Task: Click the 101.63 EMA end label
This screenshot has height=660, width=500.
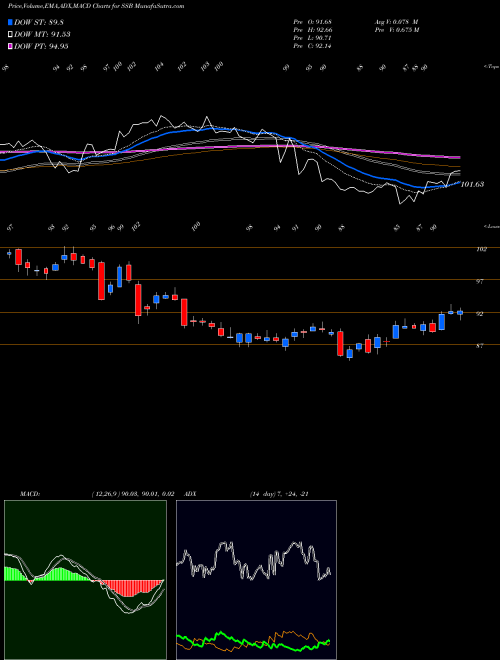Action: coord(472,184)
